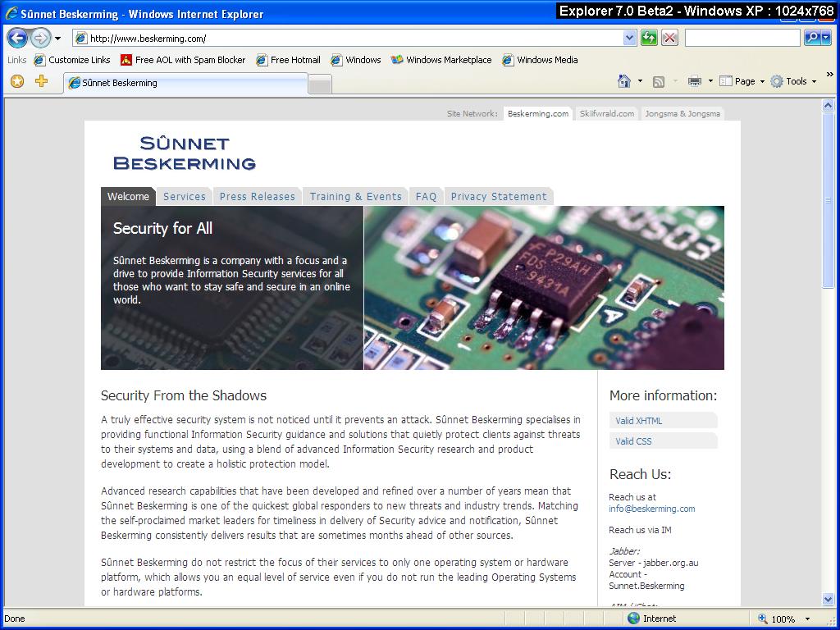Click the Home icon
The image size is (840, 630).
coord(624,81)
